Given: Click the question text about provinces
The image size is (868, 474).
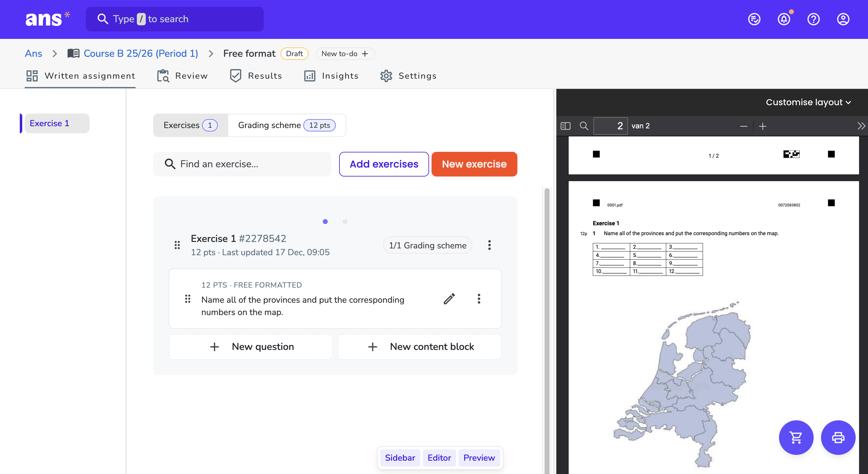Looking at the screenshot, I should click(x=303, y=306).
